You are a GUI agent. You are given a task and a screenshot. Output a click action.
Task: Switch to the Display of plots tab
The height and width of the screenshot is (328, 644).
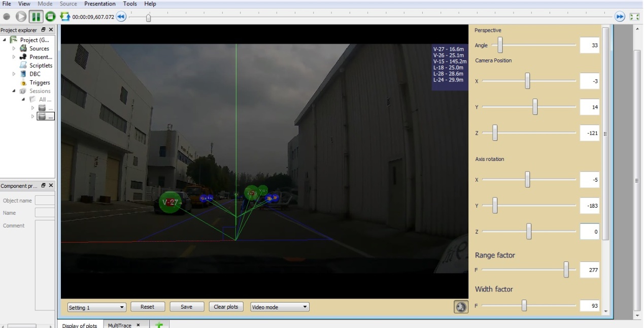click(x=80, y=325)
